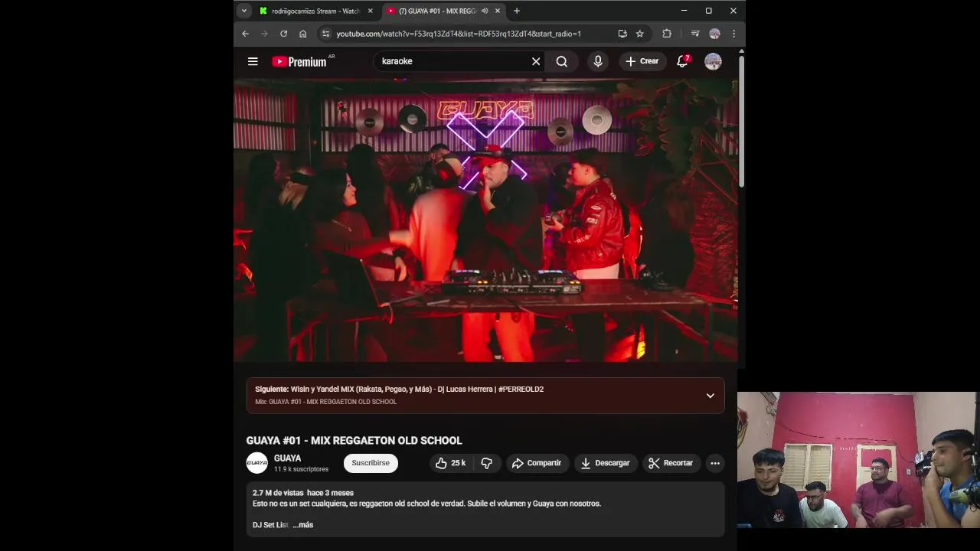The image size is (980, 551).
Task: Click the Compartir button
Action: tap(537, 463)
